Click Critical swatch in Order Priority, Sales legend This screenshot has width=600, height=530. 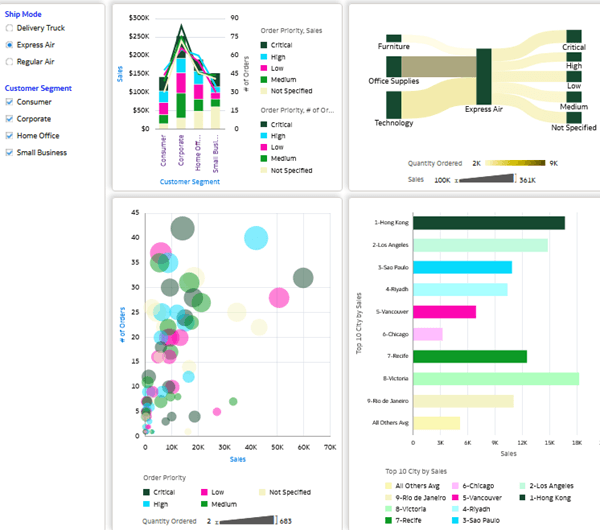coord(264,45)
